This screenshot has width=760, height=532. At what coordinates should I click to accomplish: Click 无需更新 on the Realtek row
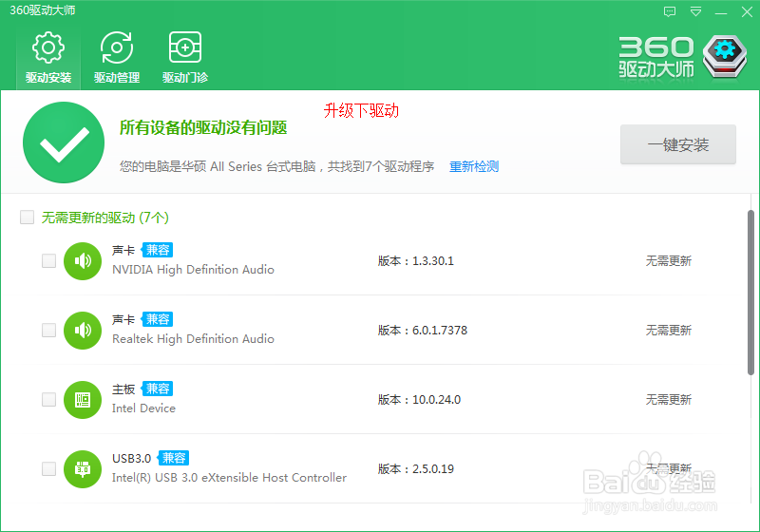[x=669, y=331]
